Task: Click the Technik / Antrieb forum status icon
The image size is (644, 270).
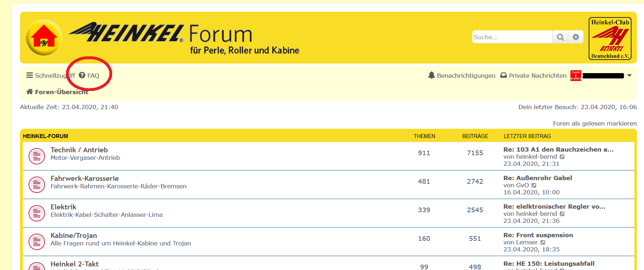Action: point(37,156)
